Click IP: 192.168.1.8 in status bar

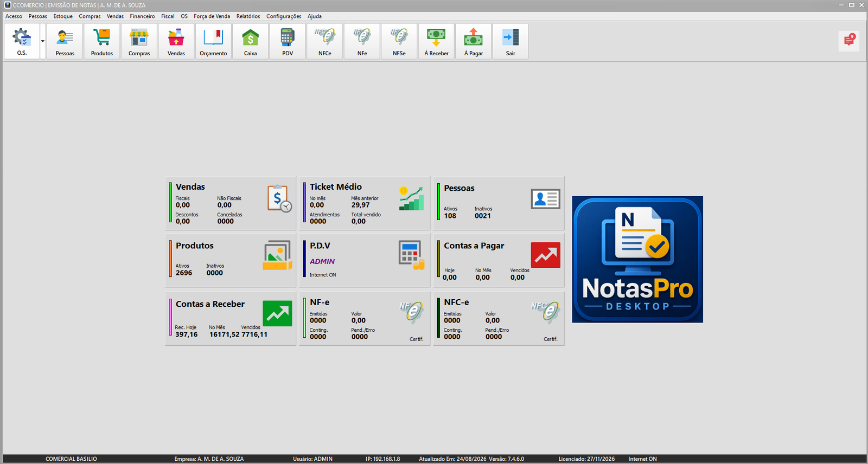[x=383, y=459]
